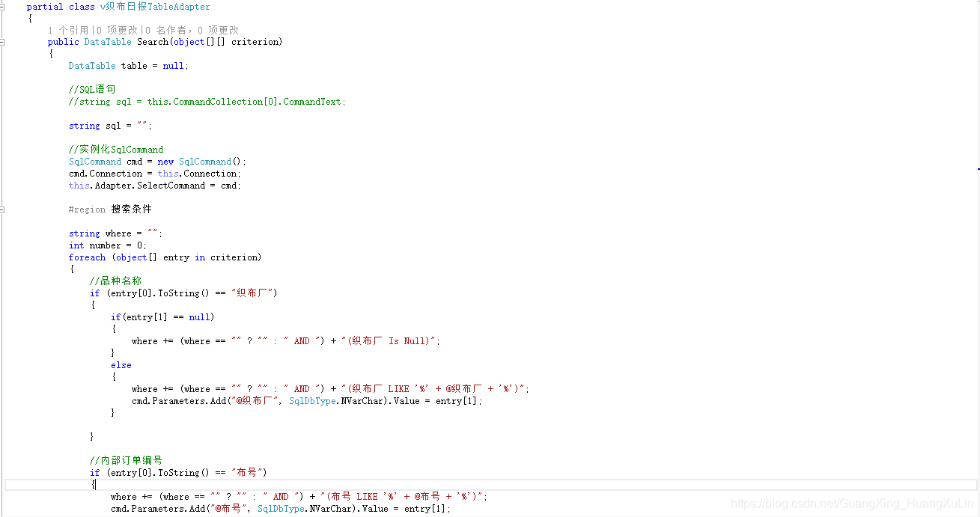
Task: Click the 'foreach' keyword
Action: click(87, 257)
